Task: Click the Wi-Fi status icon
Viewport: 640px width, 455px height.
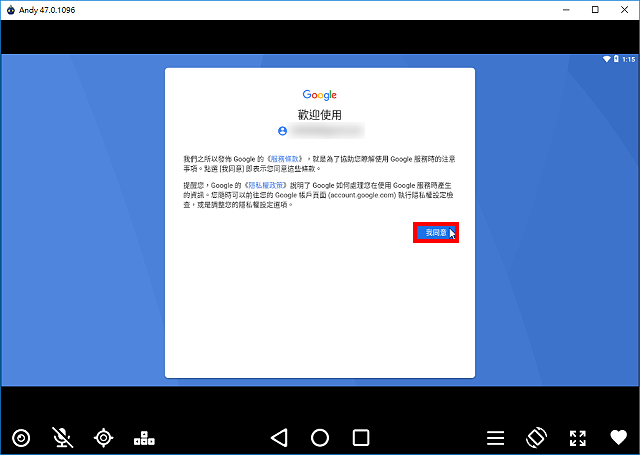Action: [607, 59]
